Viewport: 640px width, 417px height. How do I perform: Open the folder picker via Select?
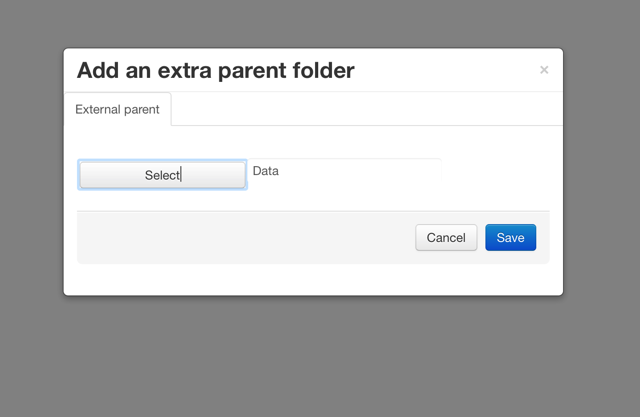[162, 175]
